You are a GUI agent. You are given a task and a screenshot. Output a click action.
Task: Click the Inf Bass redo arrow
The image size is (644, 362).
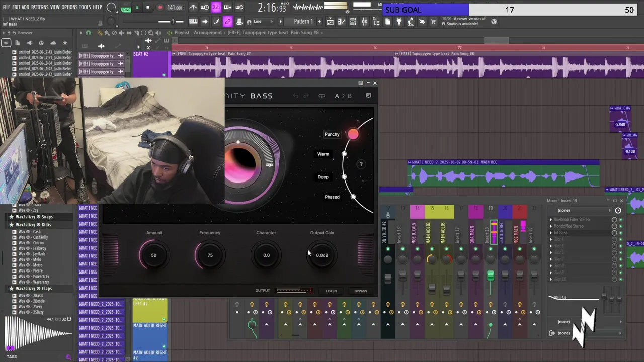pyautogui.click(x=306, y=96)
